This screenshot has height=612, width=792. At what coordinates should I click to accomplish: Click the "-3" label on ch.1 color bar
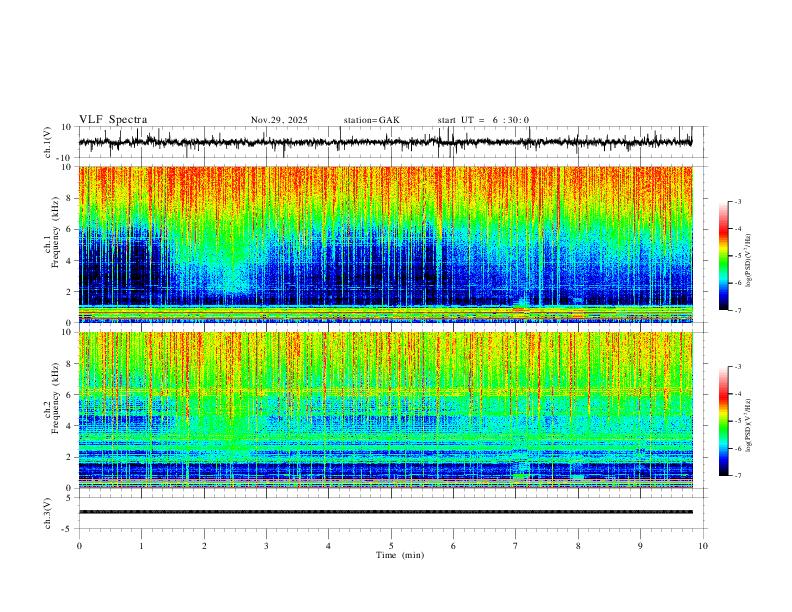737,201
